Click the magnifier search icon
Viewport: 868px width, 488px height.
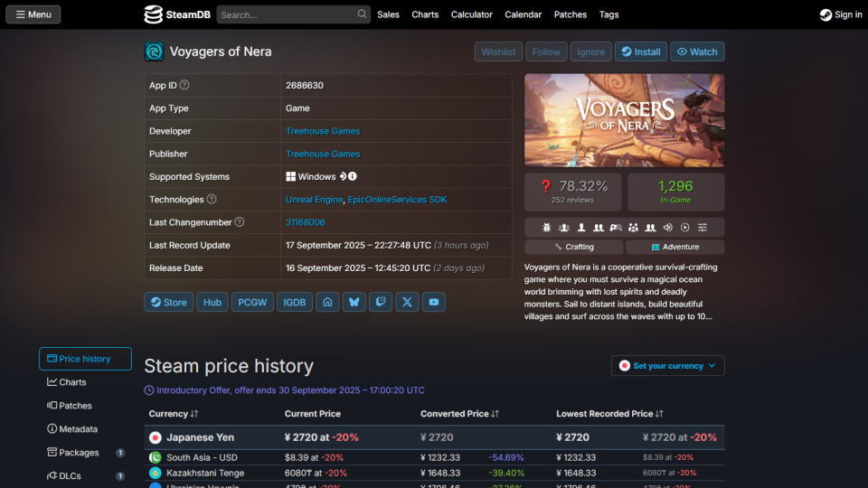click(362, 14)
